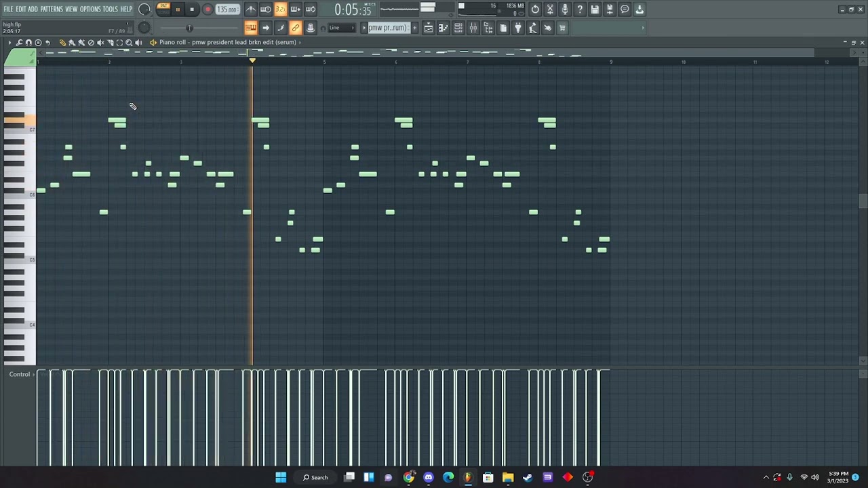
Task: Click the download content icon in top toolbar
Action: pyautogui.click(x=639, y=9)
